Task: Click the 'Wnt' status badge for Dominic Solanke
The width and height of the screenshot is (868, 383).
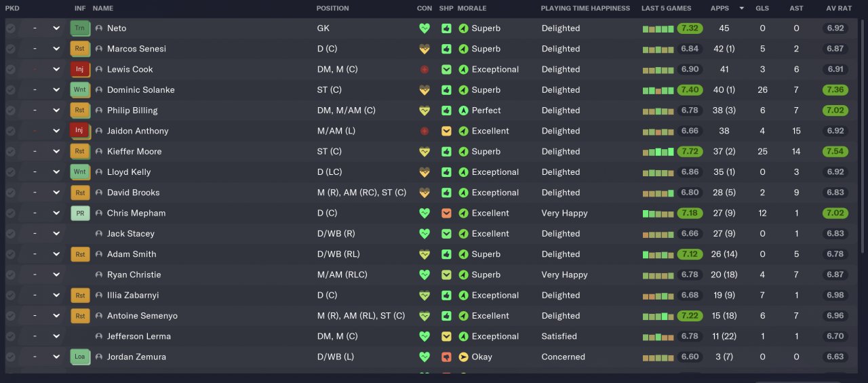Action: (x=79, y=90)
